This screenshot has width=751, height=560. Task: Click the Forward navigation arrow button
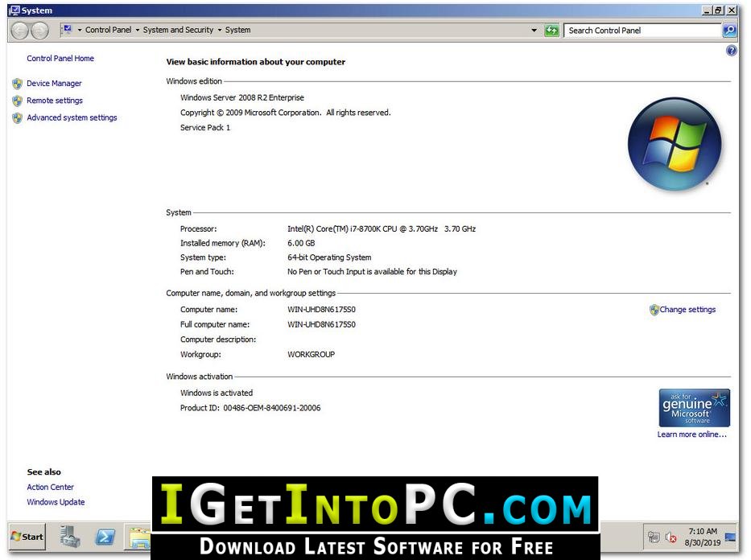(39, 31)
